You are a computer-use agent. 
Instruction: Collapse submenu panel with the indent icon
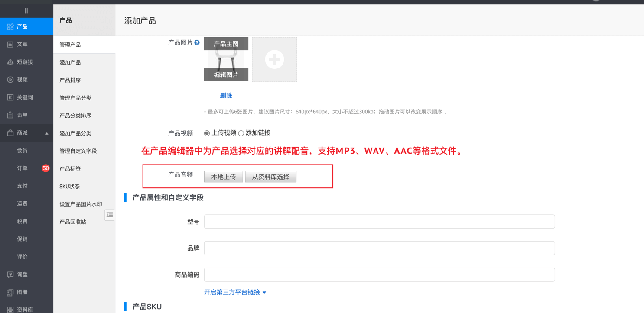110,215
